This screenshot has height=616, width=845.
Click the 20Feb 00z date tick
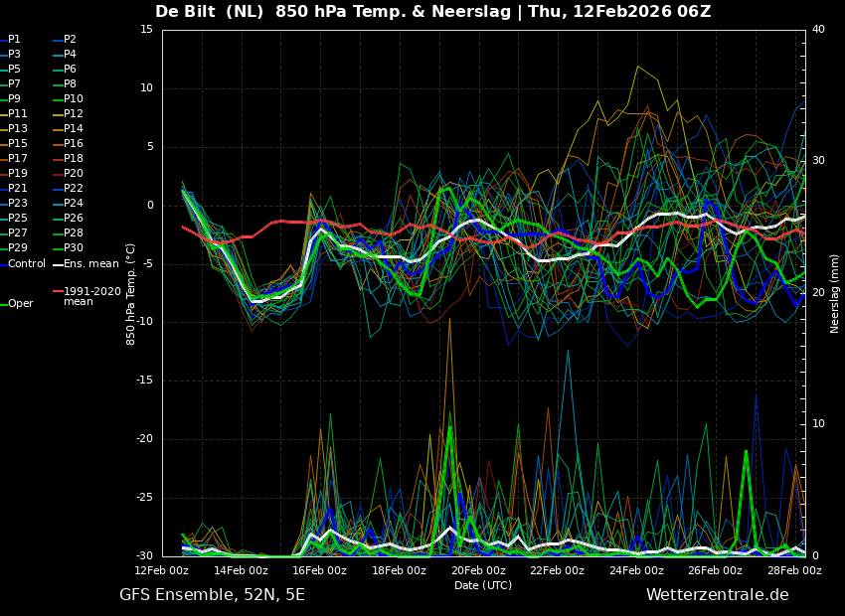(x=478, y=571)
